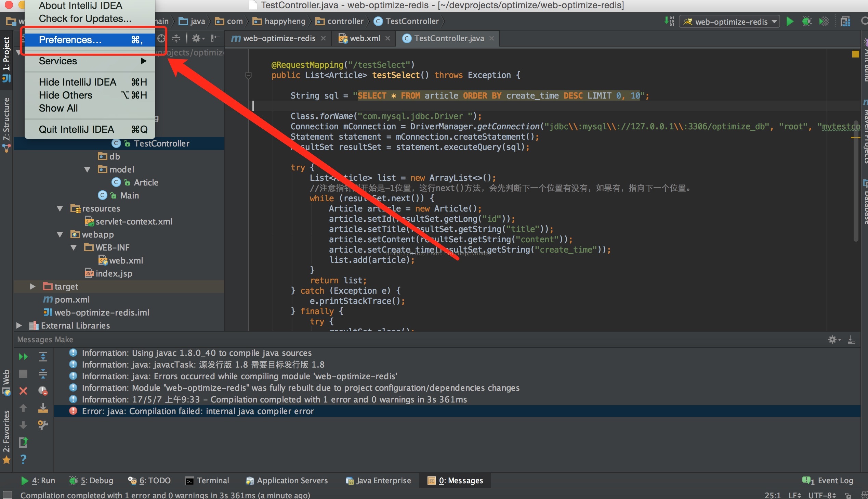Hide the Messages panel with pin-down icon
The image size is (868, 499).
tap(851, 339)
